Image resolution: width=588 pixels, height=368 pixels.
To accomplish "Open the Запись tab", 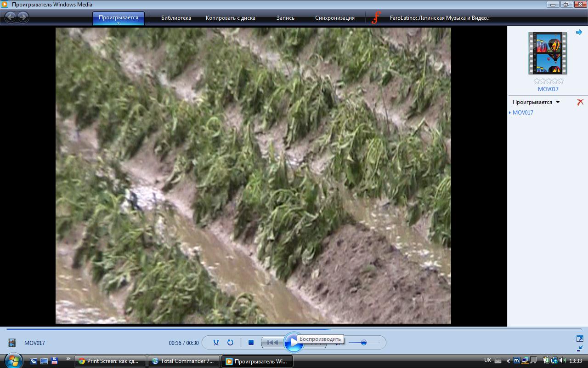I will (x=285, y=18).
